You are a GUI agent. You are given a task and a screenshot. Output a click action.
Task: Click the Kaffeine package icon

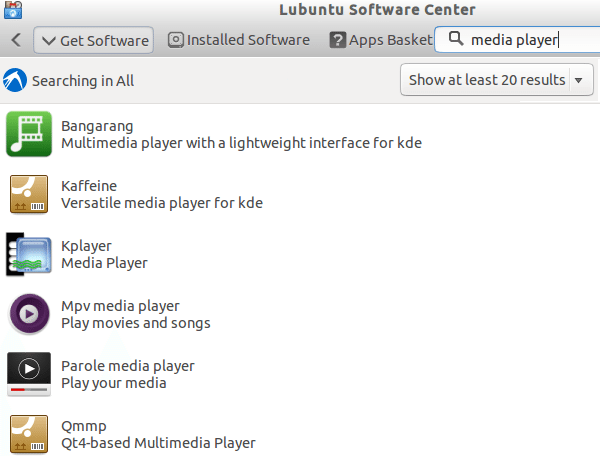pyautogui.click(x=29, y=194)
